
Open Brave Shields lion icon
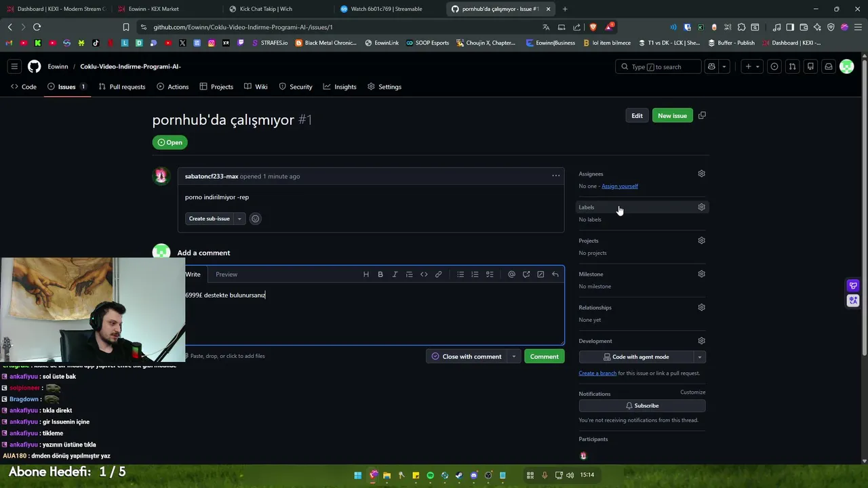click(593, 27)
